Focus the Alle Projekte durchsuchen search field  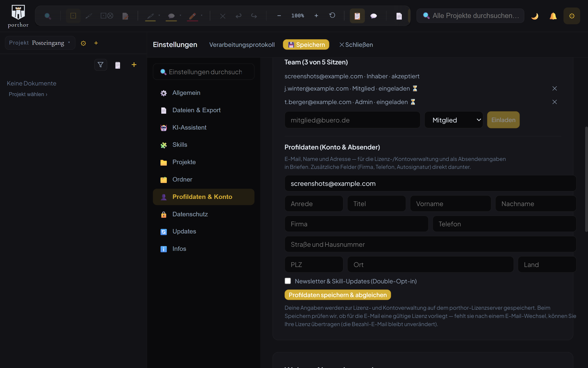470,16
